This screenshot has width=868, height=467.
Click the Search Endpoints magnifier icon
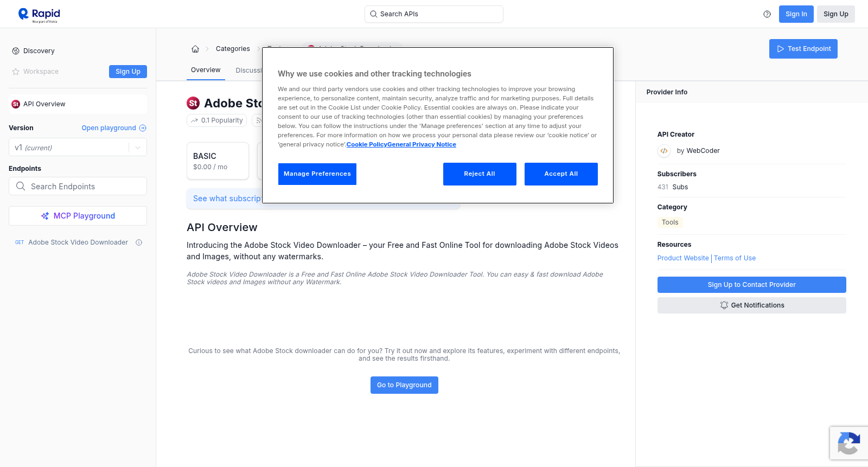[x=21, y=186]
